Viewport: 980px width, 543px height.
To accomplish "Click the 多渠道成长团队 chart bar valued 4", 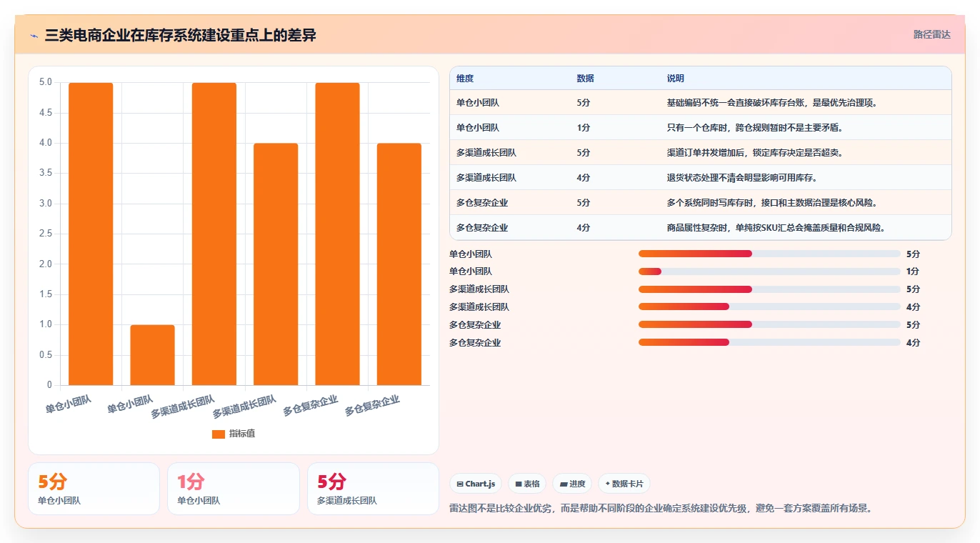I will (x=276, y=264).
